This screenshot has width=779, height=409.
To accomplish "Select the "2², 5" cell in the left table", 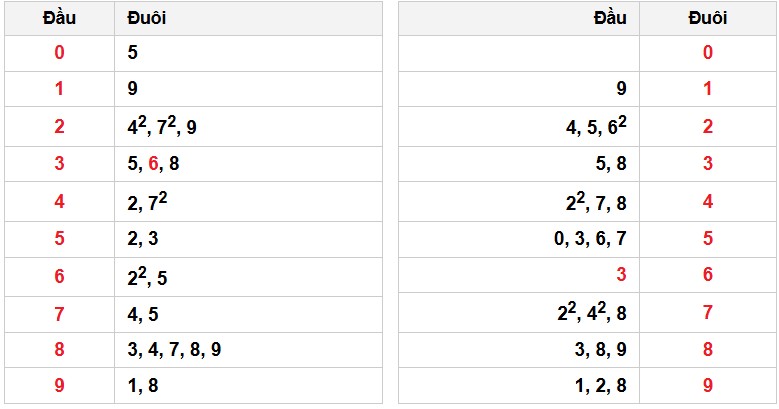I will click(x=147, y=276).
